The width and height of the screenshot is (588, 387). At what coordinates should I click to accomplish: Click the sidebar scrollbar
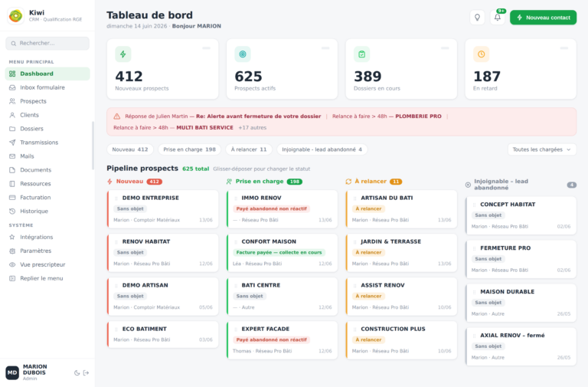(93, 146)
